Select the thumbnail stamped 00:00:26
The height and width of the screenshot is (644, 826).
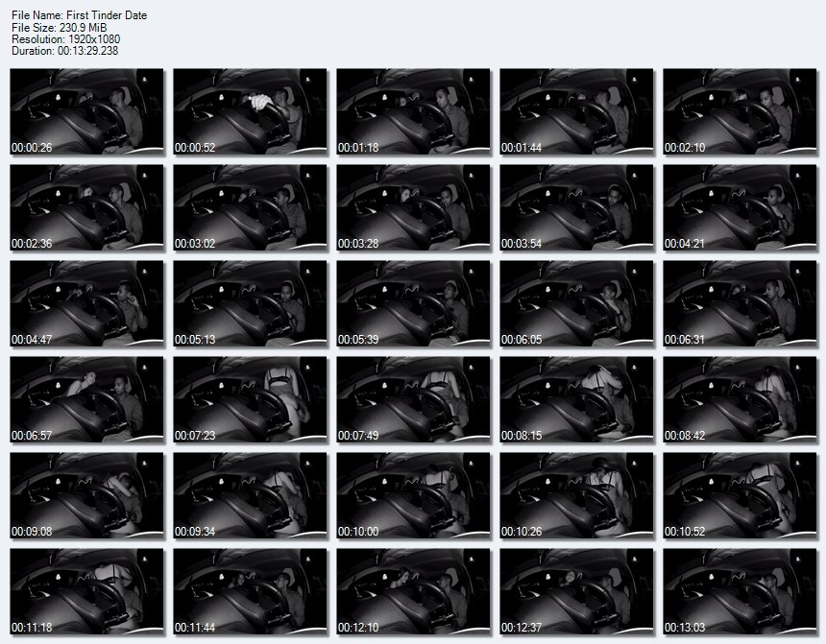[86, 111]
